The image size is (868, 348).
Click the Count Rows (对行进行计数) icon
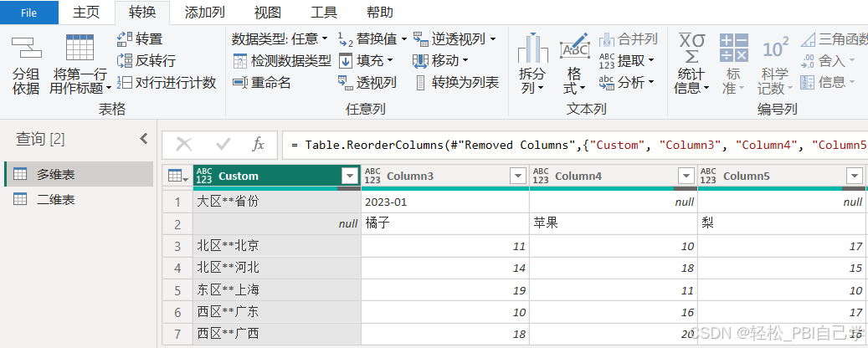125,83
